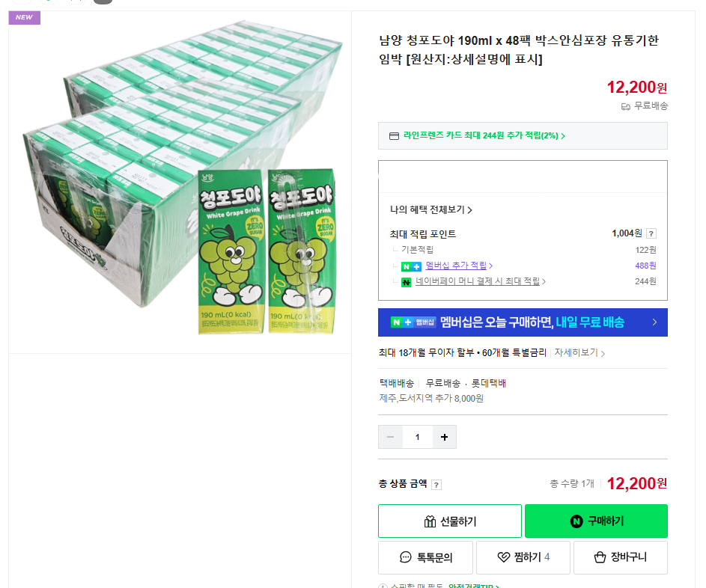Click the quantity input field
Viewport: 706px width, 588px height.
pyautogui.click(x=417, y=437)
